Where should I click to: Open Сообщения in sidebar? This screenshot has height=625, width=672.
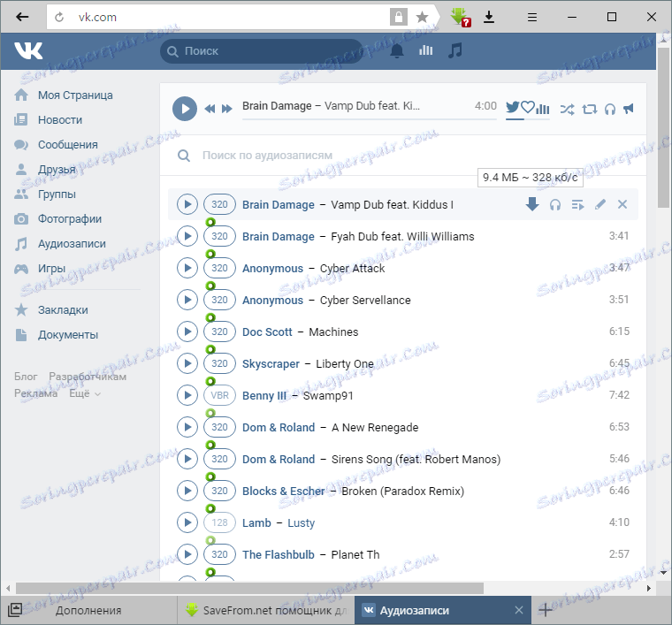[56, 145]
